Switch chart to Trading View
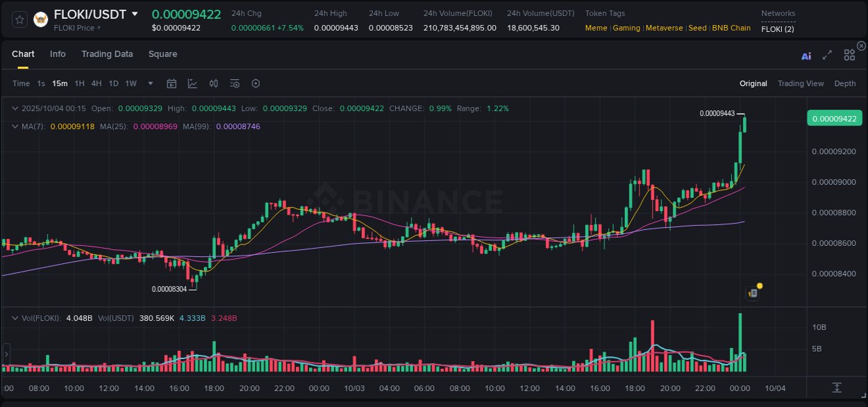Image resolution: width=868 pixels, height=407 pixels. click(801, 83)
